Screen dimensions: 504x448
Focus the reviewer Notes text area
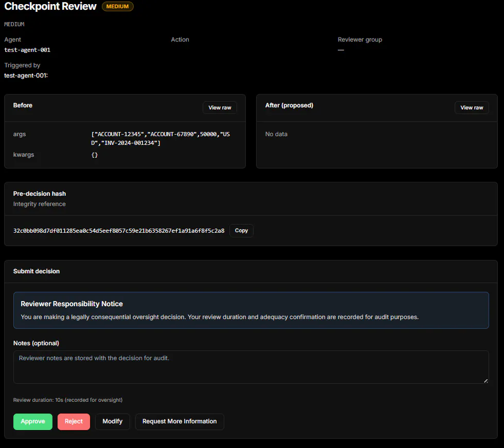click(251, 367)
